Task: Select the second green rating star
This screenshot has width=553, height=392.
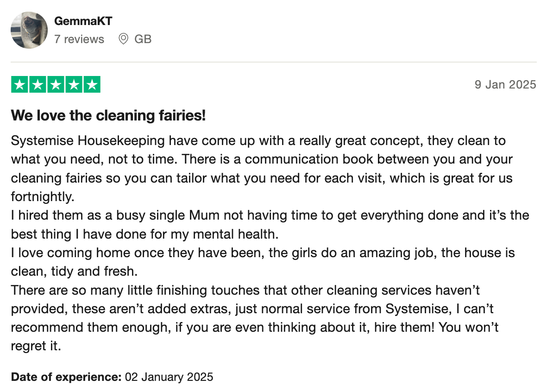Action: [x=38, y=85]
